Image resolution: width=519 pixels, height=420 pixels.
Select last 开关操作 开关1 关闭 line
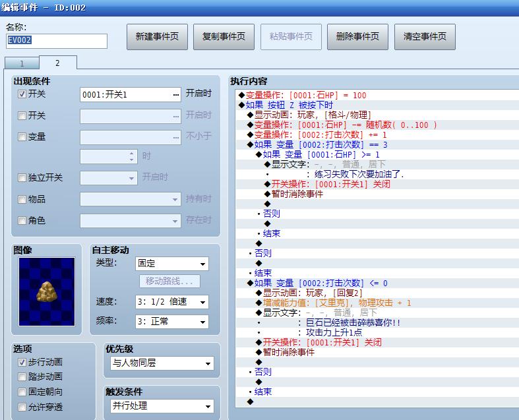tap(377, 343)
